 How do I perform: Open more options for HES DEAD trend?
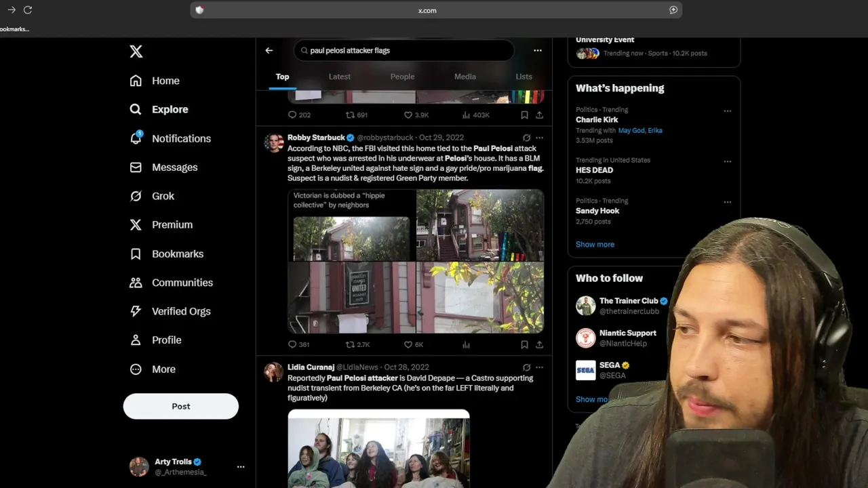(x=727, y=161)
